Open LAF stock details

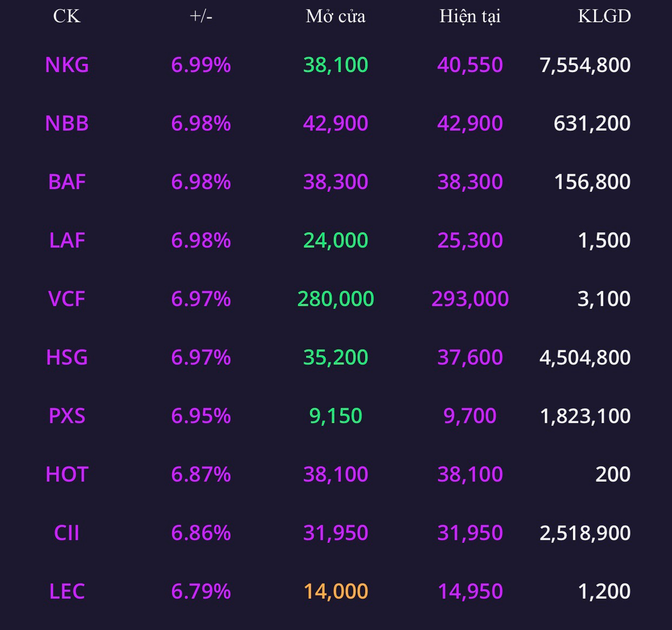tap(67, 240)
